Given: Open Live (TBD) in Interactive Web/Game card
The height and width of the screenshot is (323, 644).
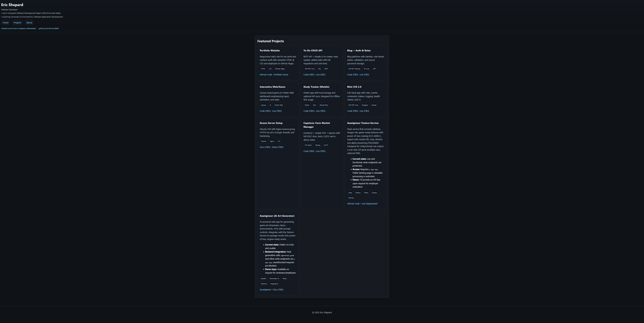Looking at the screenshot, I should [277, 111].
